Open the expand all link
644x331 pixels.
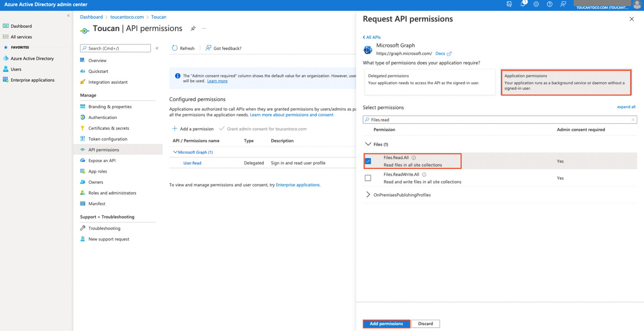[x=626, y=106]
